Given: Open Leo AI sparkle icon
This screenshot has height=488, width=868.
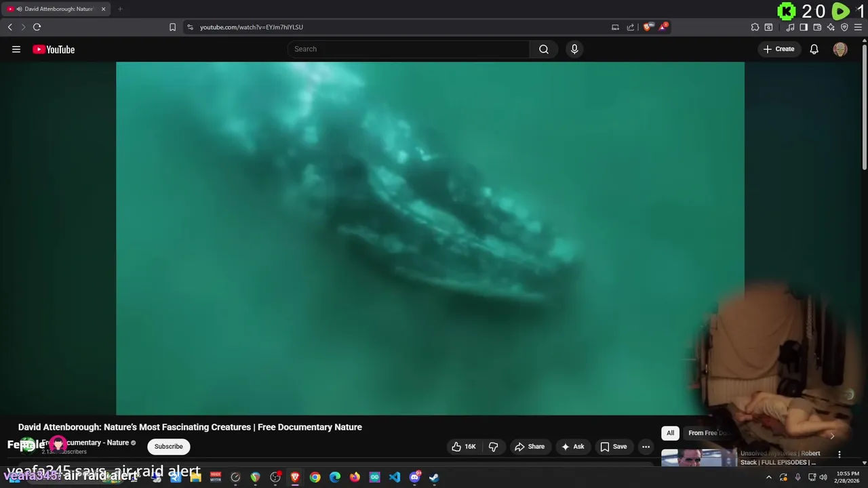Looking at the screenshot, I should click(831, 27).
